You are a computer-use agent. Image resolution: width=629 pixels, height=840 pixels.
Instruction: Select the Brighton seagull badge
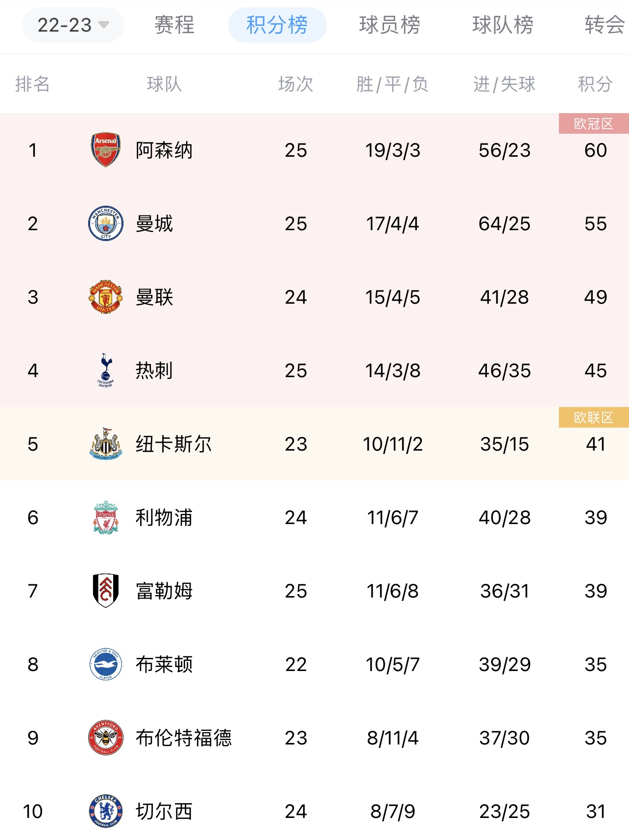point(106,664)
